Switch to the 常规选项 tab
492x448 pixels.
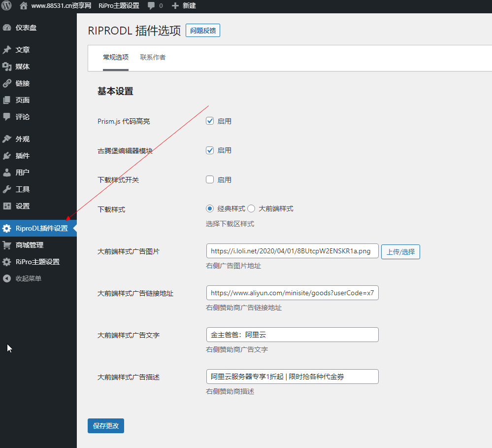(x=116, y=58)
